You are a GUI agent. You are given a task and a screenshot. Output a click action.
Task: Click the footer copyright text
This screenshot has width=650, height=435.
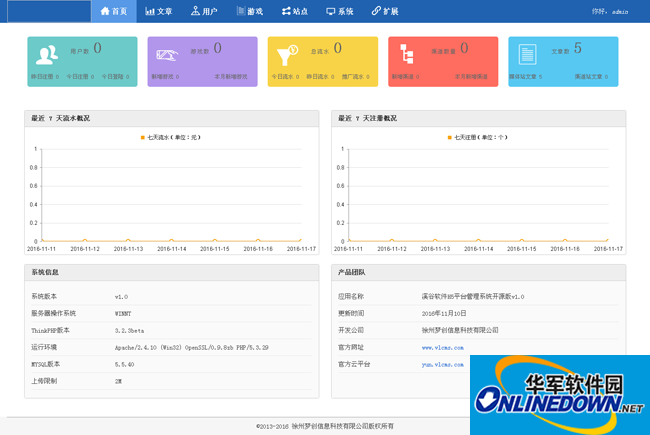point(325,426)
